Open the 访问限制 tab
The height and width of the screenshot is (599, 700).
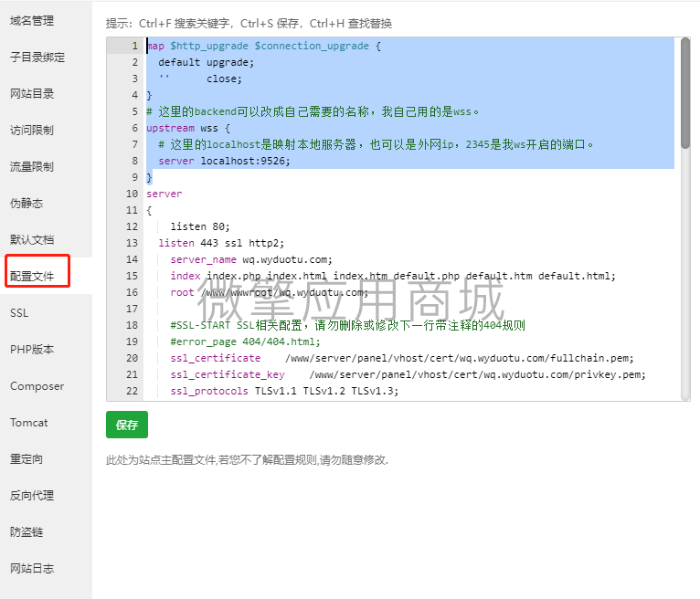pyautogui.click(x=32, y=131)
